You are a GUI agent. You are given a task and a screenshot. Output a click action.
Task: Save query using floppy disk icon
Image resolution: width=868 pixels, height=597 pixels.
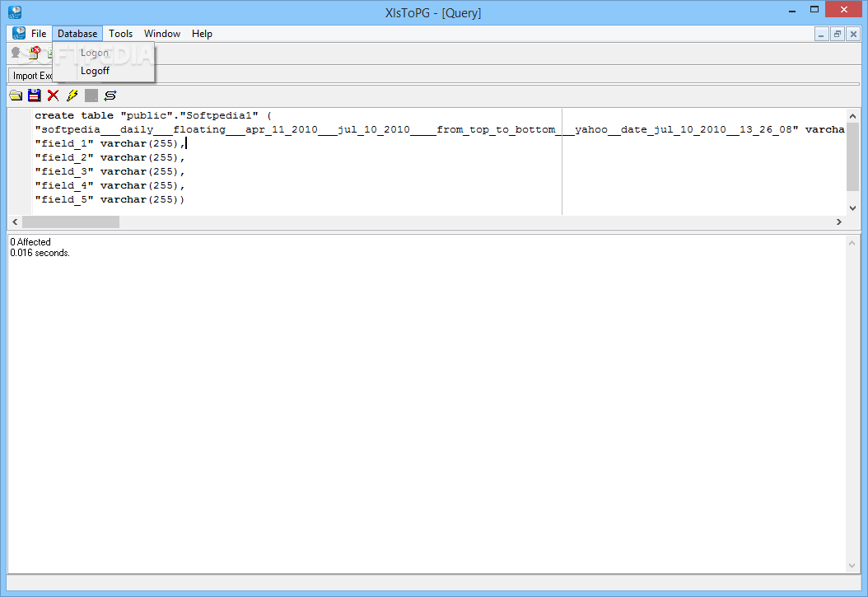tap(35, 96)
